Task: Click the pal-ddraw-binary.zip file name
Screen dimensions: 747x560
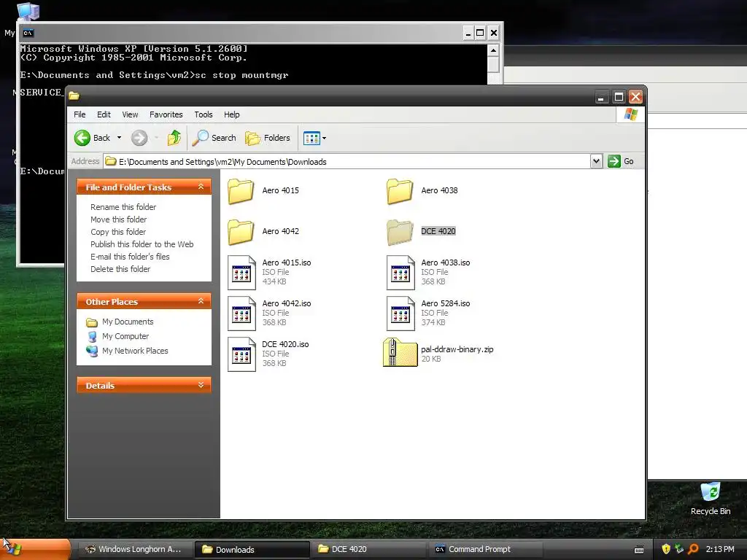Action: coord(457,349)
